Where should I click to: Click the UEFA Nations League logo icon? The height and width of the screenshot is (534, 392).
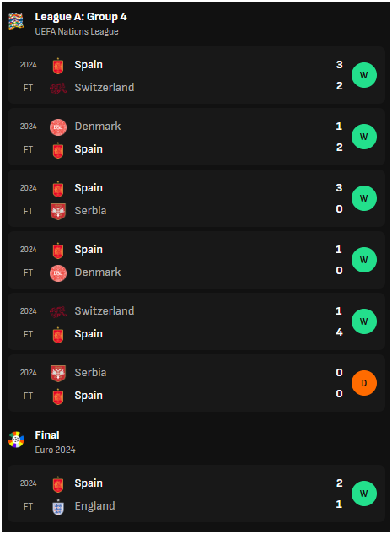tap(16, 21)
